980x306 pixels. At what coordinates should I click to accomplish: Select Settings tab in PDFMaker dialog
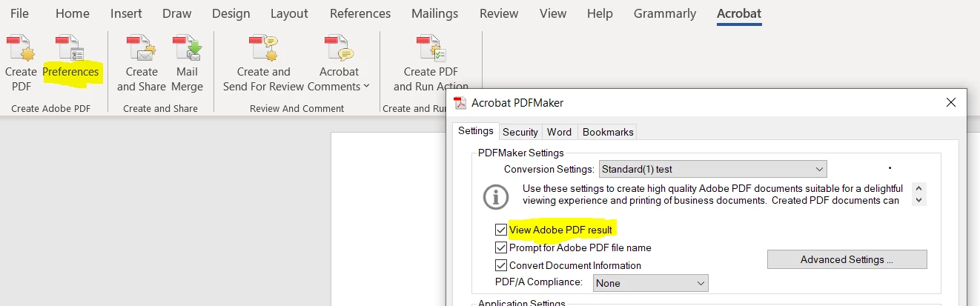coord(475,131)
